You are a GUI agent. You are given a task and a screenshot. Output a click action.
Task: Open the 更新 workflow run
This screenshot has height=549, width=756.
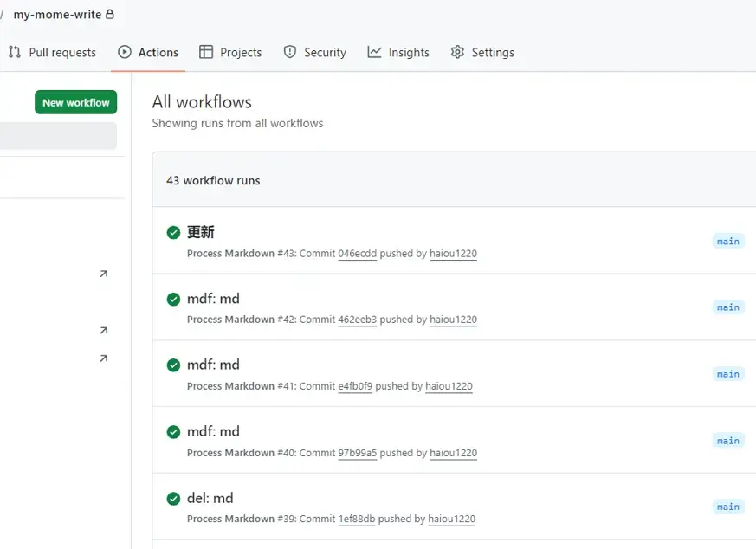pyautogui.click(x=201, y=232)
